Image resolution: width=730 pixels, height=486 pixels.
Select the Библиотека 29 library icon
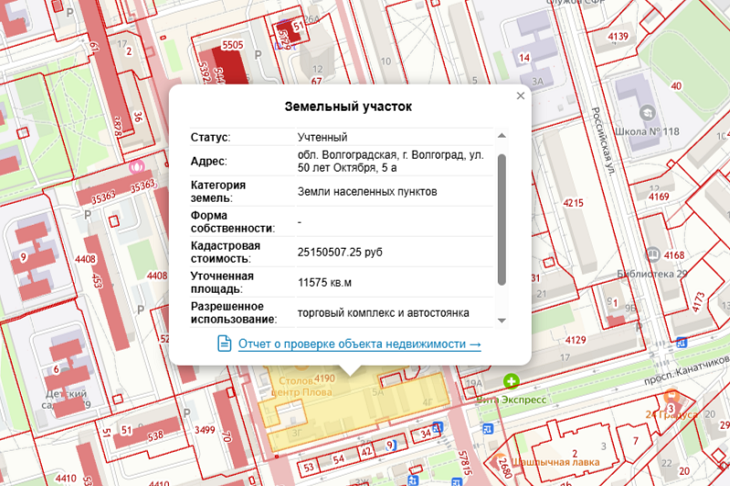point(653,255)
